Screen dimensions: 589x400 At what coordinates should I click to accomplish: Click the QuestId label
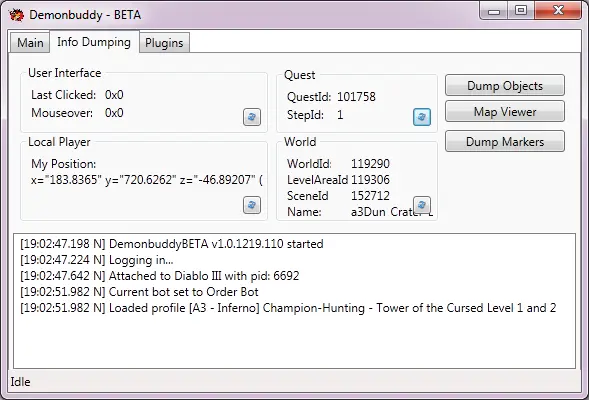(x=309, y=97)
